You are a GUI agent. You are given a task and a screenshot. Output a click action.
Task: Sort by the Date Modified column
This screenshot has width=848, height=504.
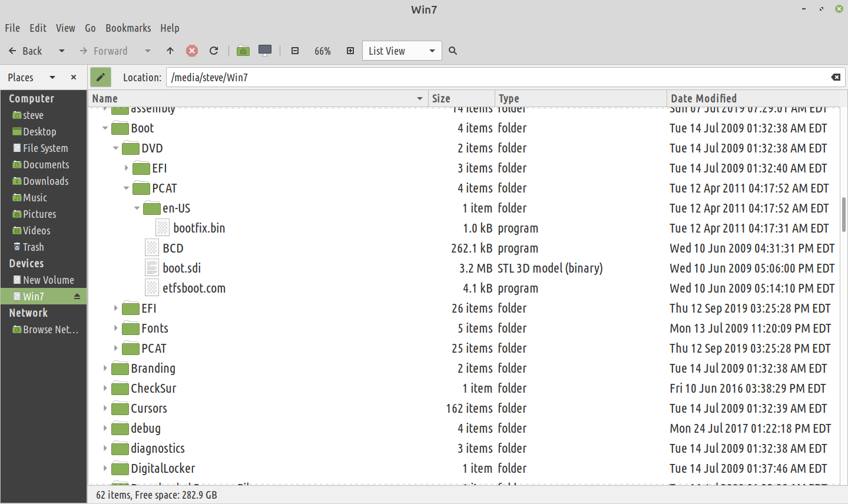(703, 98)
